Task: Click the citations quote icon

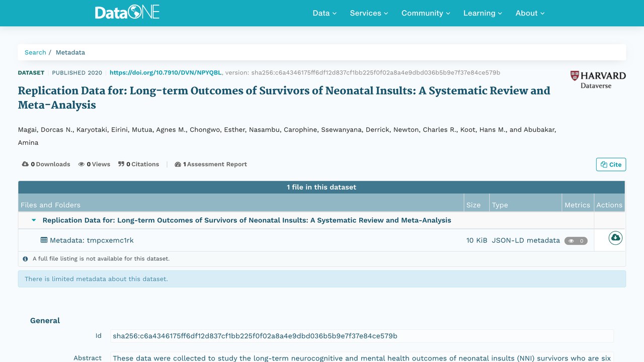Action: point(121,164)
